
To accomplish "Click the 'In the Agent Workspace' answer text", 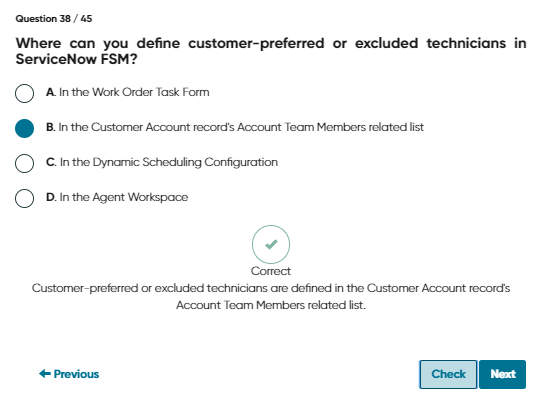I will coord(124,197).
